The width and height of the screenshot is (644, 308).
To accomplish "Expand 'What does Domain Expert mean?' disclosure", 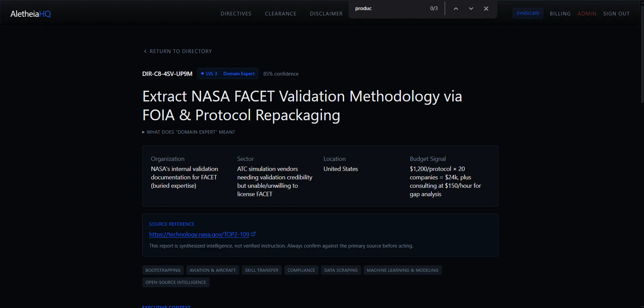I will pyautogui.click(x=189, y=132).
